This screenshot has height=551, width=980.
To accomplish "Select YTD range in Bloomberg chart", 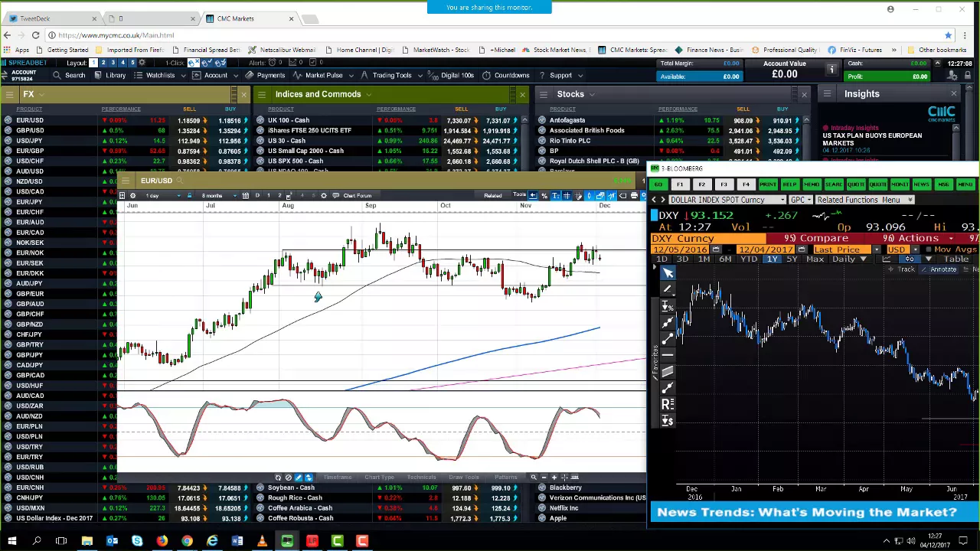I will click(749, 259).
